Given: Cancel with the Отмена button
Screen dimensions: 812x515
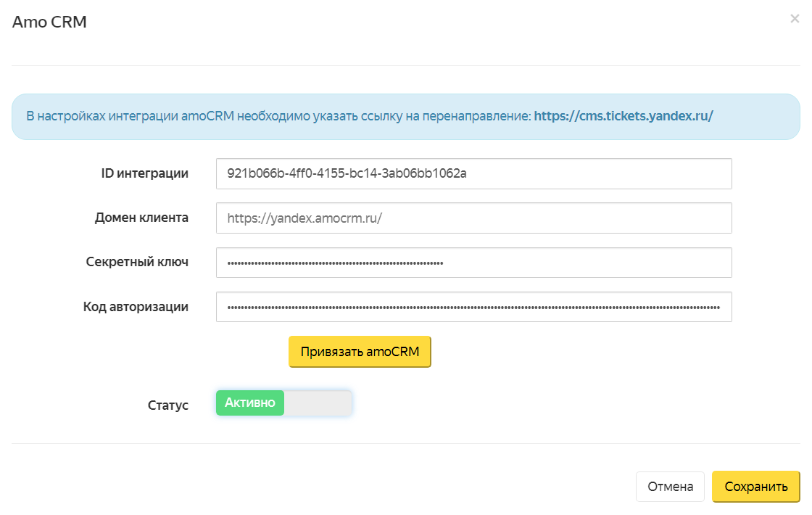Looking at the screenshot, I should tap(670, 487).
